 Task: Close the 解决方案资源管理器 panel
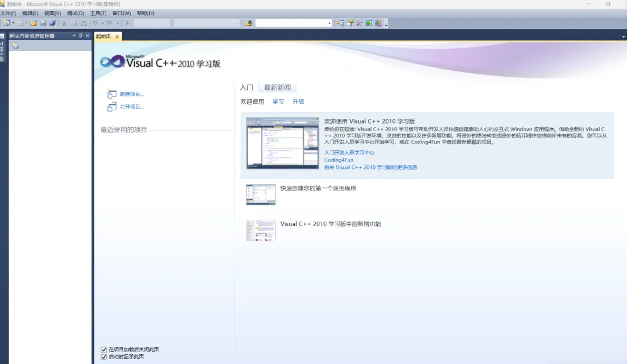pyautogui.click(x=88, y=35)
